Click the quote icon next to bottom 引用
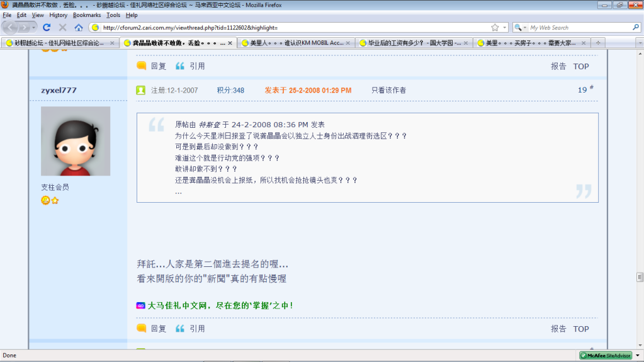Viewport: 644px width, 362px height. pyautogui.click(x=179, y=329)
